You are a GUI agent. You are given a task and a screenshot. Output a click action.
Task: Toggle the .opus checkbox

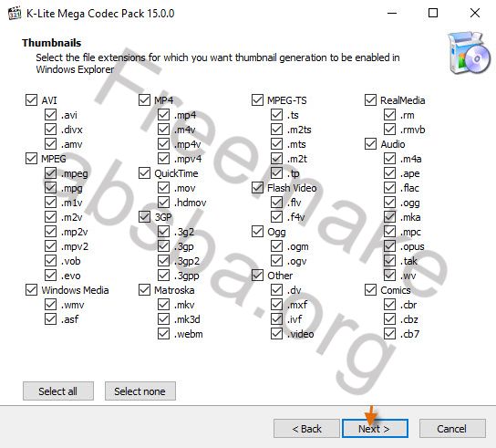pyautogui.click(x=389, y=246)
